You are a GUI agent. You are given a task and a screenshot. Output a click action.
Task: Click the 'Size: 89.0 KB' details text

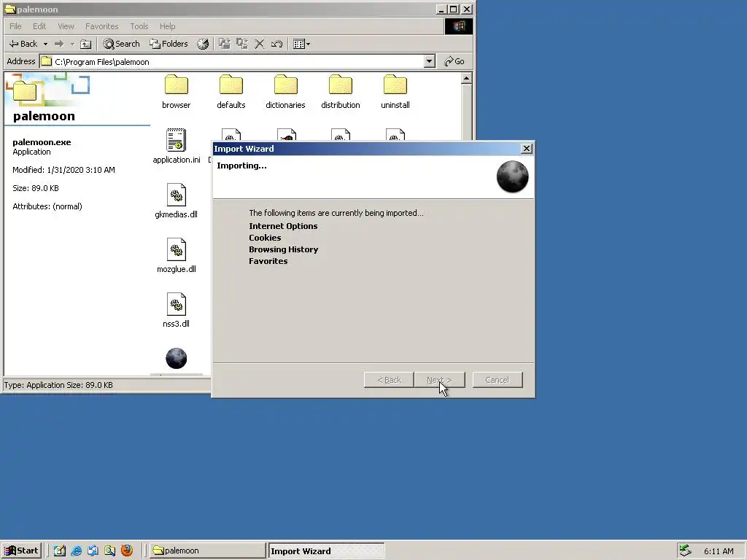36,188
